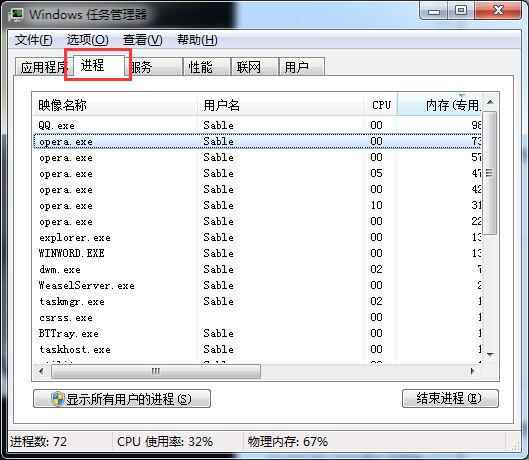Click 结束进程(E) button
Image resolution: width=529 pixels, height=460 pixels.
(x=450, y=399)
